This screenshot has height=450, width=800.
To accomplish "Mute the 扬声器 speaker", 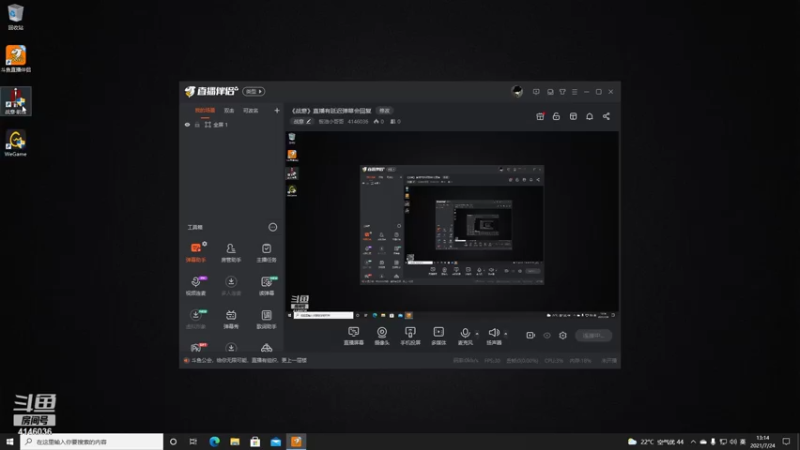I will click(493, 336).
